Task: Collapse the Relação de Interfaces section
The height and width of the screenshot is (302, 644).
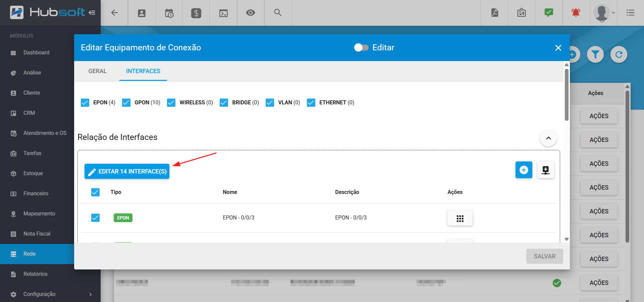Action: click(x=548, y=138)
